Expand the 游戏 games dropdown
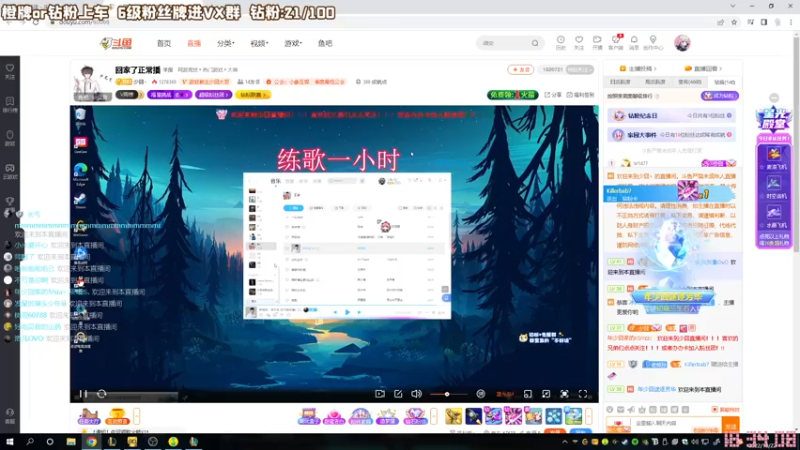The width and height of the screenshot is (800, 450). (293, 43)
